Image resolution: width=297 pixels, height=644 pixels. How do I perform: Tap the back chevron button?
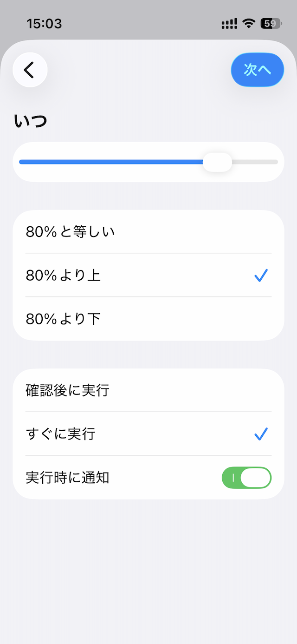(30, 70)
